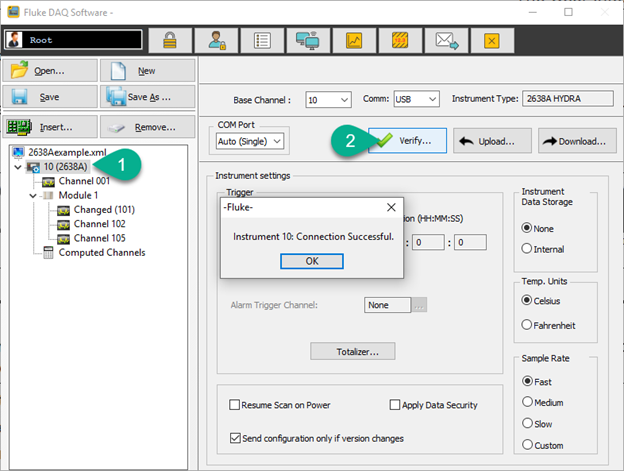
Task: Click the Alarm Trigger Channel browse ... button
Action: (419, 305)
